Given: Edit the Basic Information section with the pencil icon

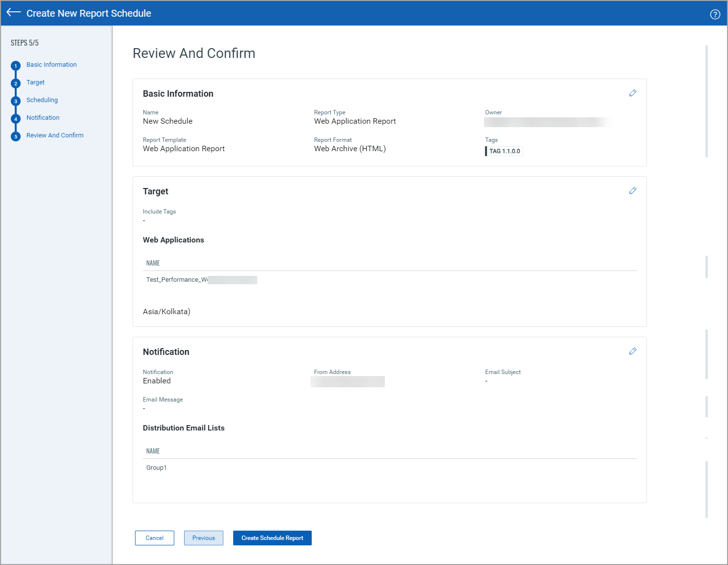Looking at the screenshot, I should (633, 93).
